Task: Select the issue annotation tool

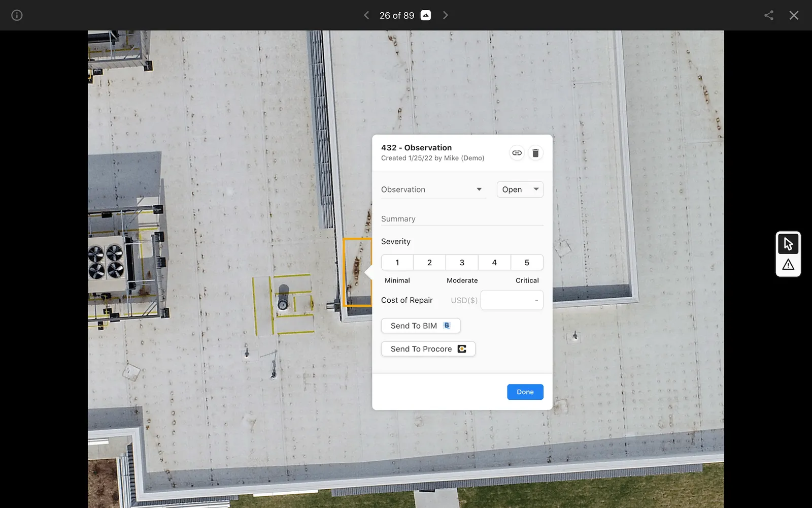Action: [x=788, y=265]
